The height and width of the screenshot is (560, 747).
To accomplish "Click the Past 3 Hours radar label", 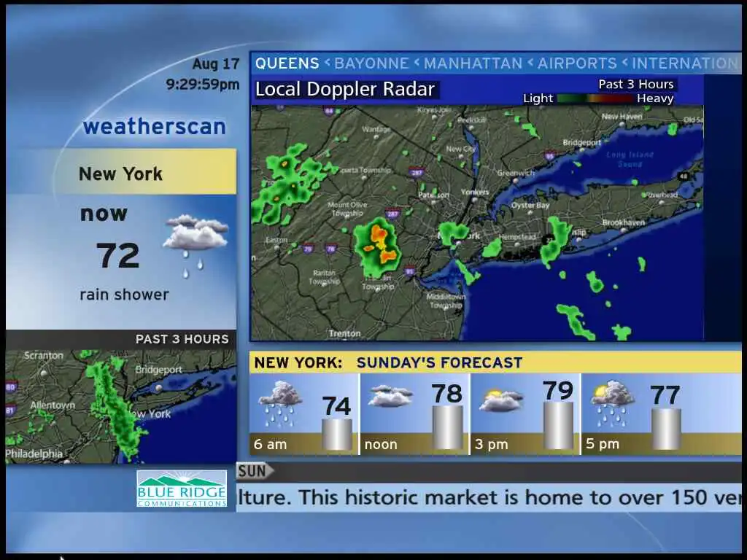I will coord(636,85).
